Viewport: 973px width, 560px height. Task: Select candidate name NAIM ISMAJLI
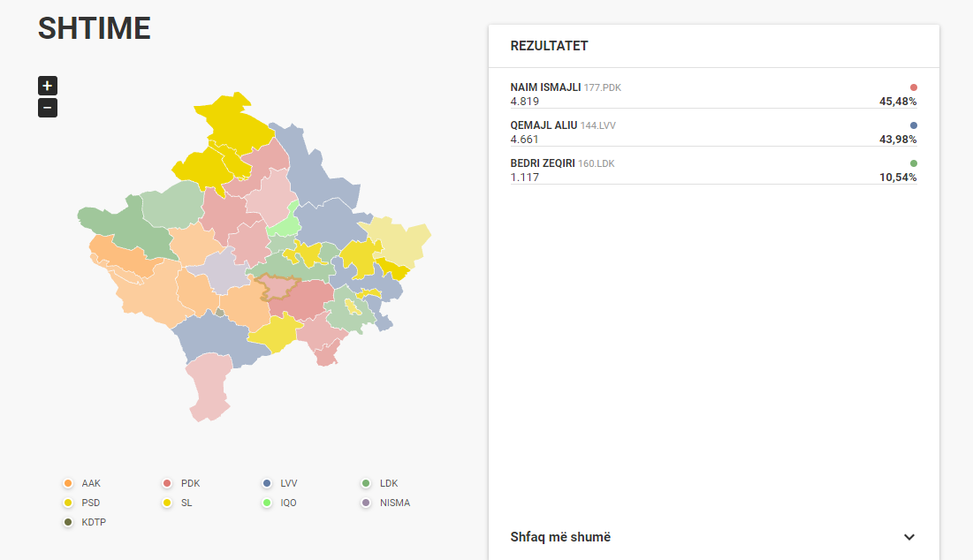[545, 87]
